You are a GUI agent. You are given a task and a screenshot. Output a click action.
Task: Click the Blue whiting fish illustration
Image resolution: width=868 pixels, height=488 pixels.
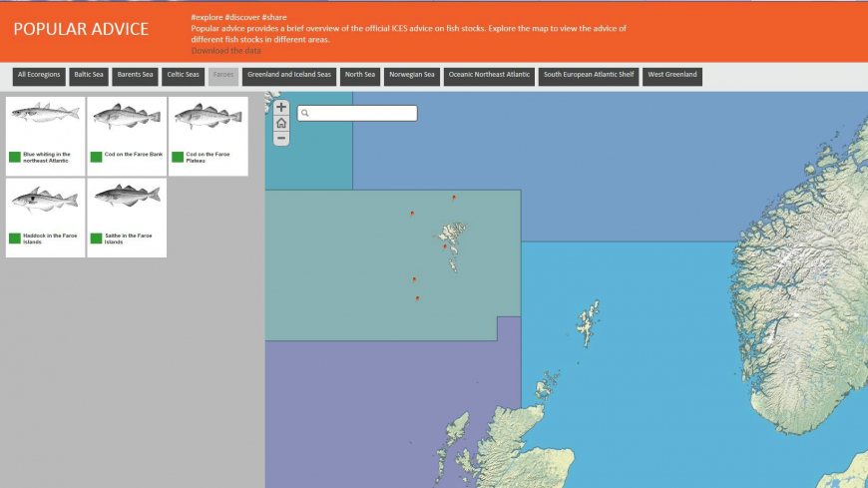click(x=46, y=116)
